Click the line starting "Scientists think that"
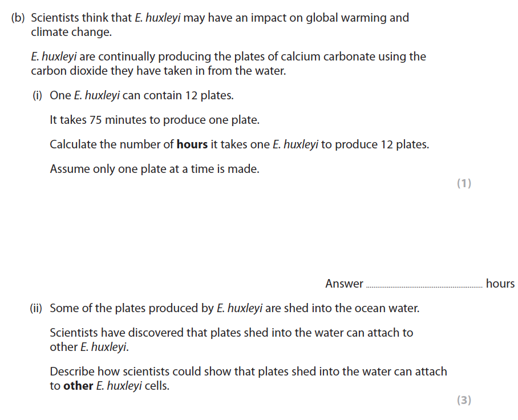This screenshot has height=420, width=518. point(220,18)
